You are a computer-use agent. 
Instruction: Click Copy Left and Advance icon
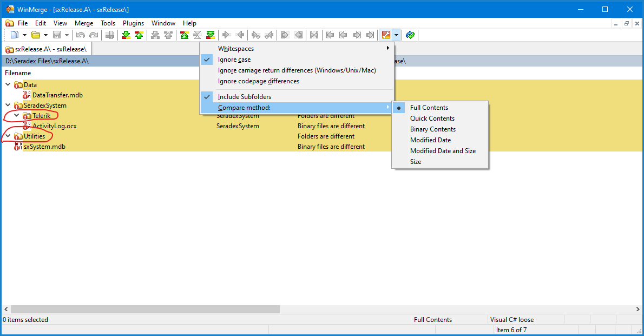pos(269,35)
